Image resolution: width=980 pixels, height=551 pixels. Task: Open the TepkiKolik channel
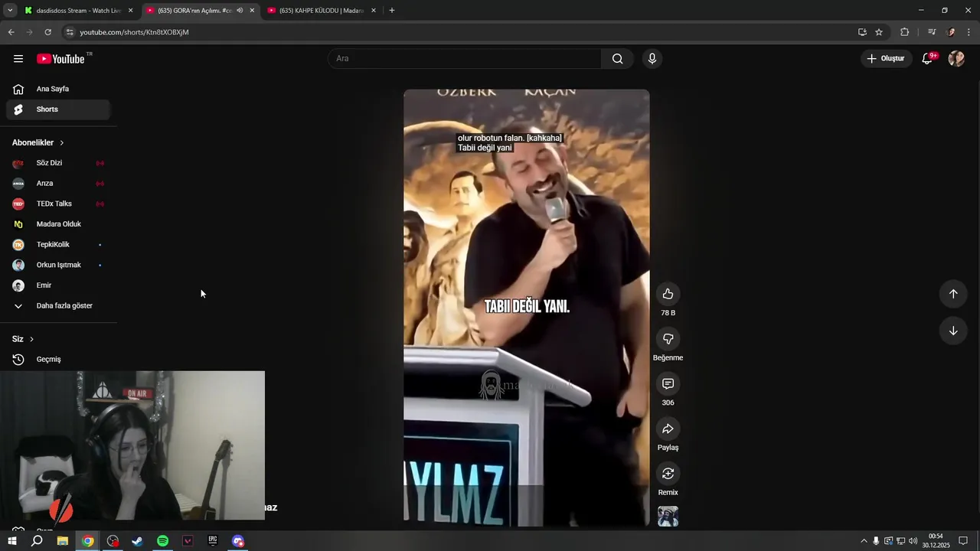pos(58,245)
